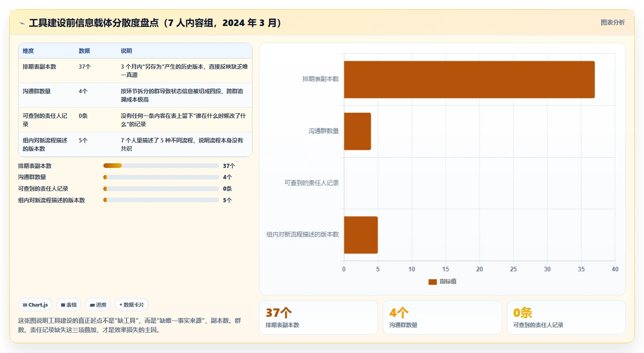Click the 排期表副本数 progress bar showing 37个
The image size is (644, 353).
tap(161, 166)
